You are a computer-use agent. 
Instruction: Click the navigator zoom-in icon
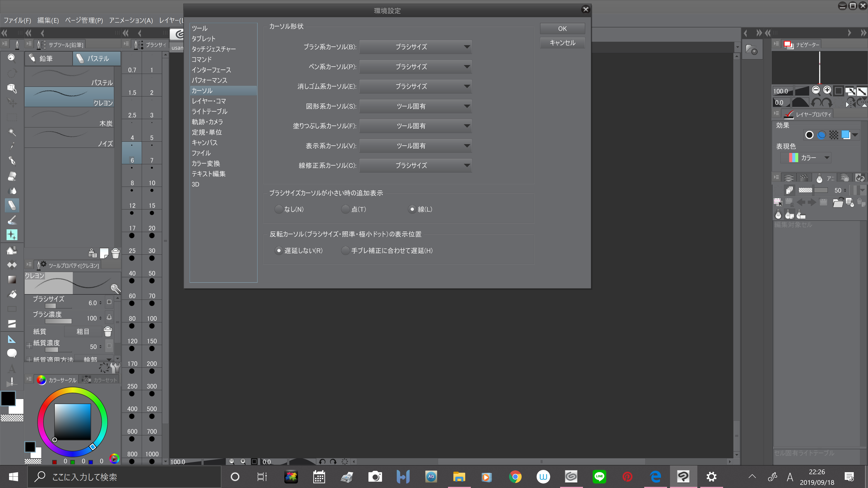point(827,90)
